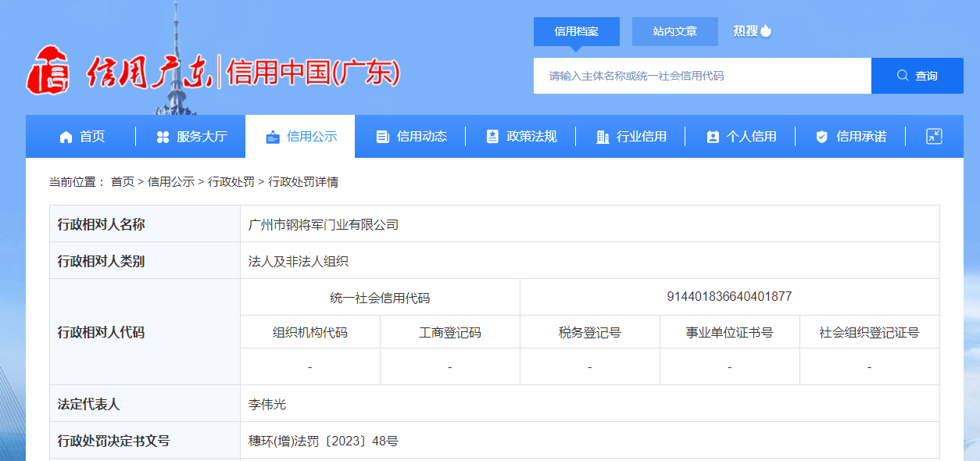Click the four-dot icon beside 服务大厅
The height and width of the screenshot is (461, 980).
[x=163, y=137]
